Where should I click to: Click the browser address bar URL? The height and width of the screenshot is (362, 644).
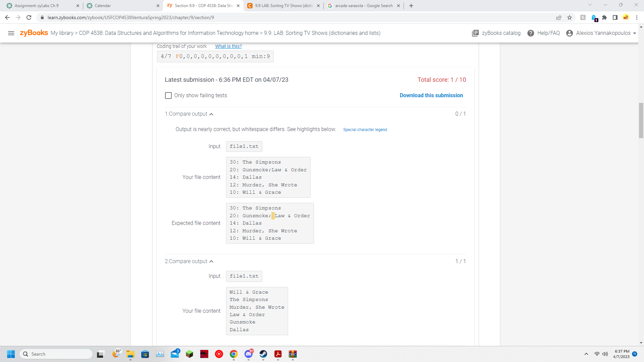(x=131, y=17)
